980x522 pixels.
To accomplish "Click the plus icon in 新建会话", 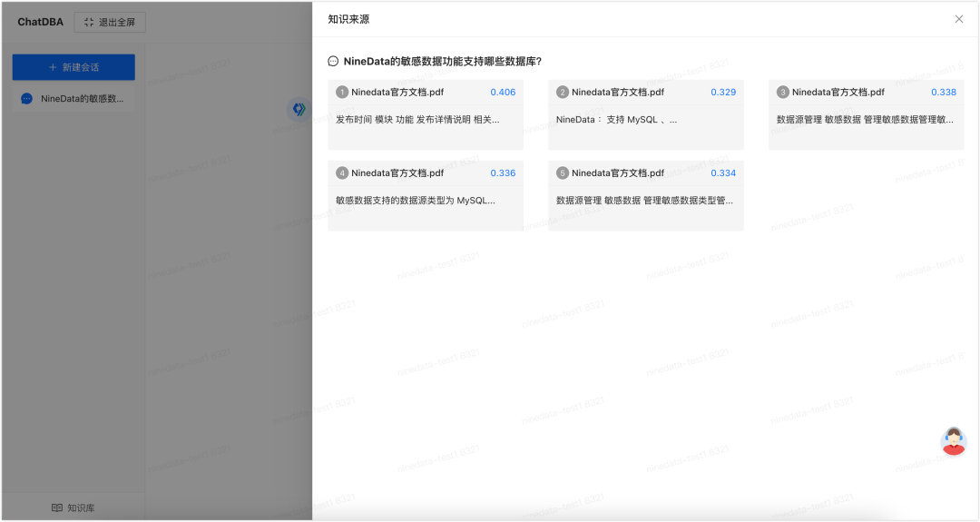I will (53, 67).
